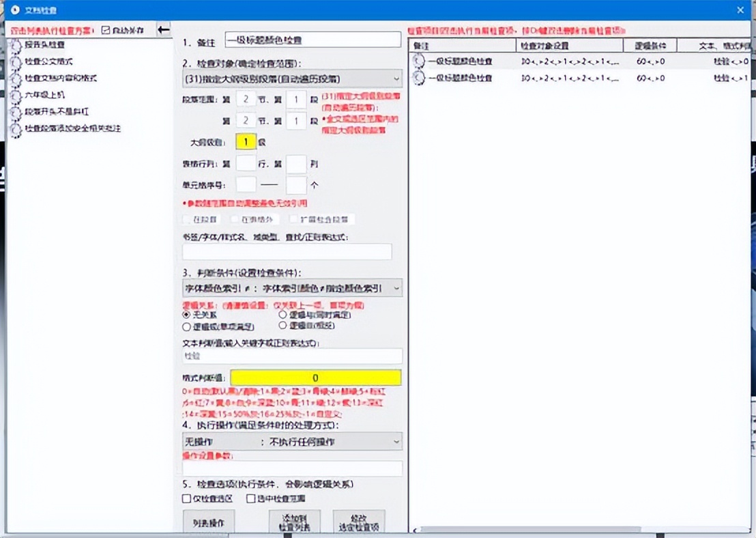Viewport: 756px width, 538px height.
Task: Select the 逻辑或(单项满足) radio button
Action: coord(186,326)
